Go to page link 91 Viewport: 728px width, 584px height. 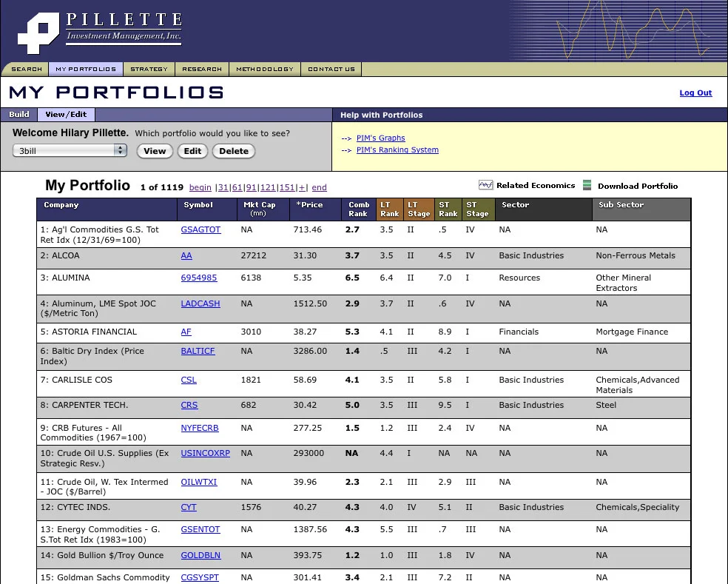pos(252,187)
